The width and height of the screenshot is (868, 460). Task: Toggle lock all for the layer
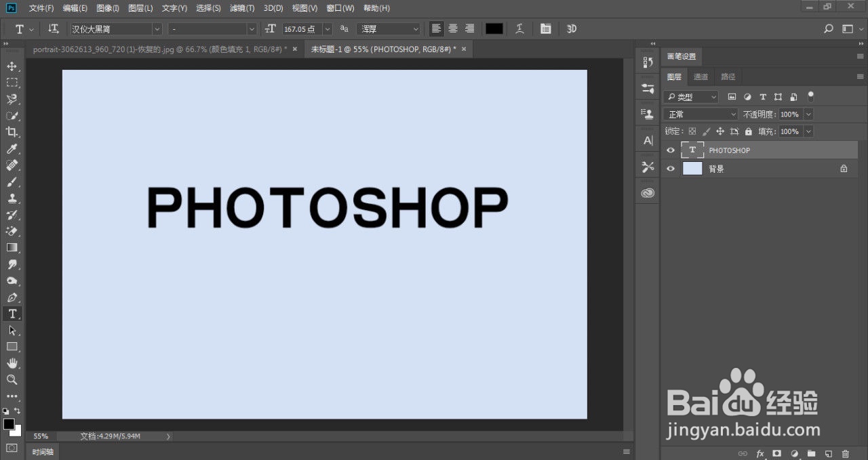click(x=748, y=131)
